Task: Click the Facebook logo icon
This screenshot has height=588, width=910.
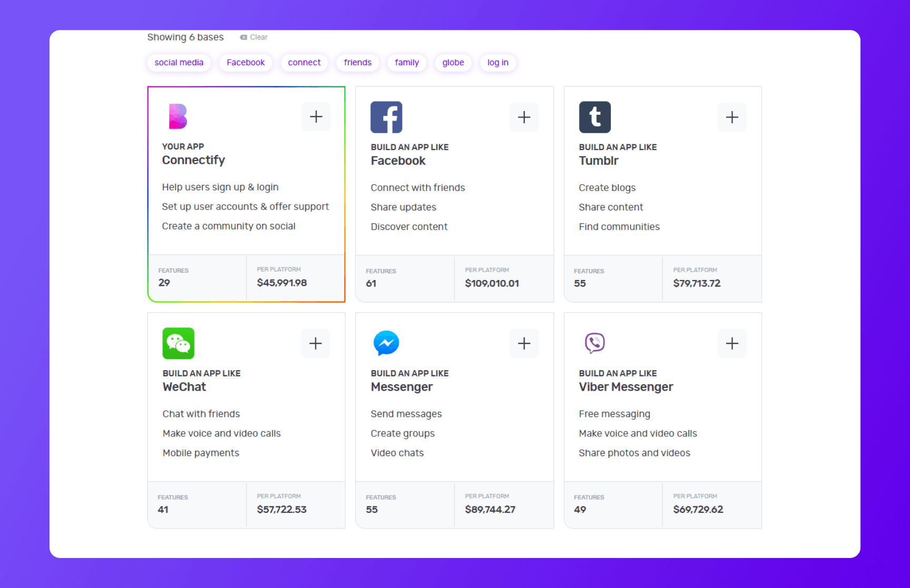Action: pyautogui.click(x=387, y=117)
